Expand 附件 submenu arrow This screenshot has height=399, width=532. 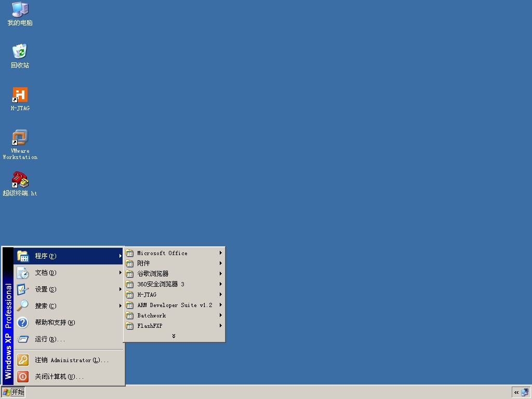[x=220, y=263]
